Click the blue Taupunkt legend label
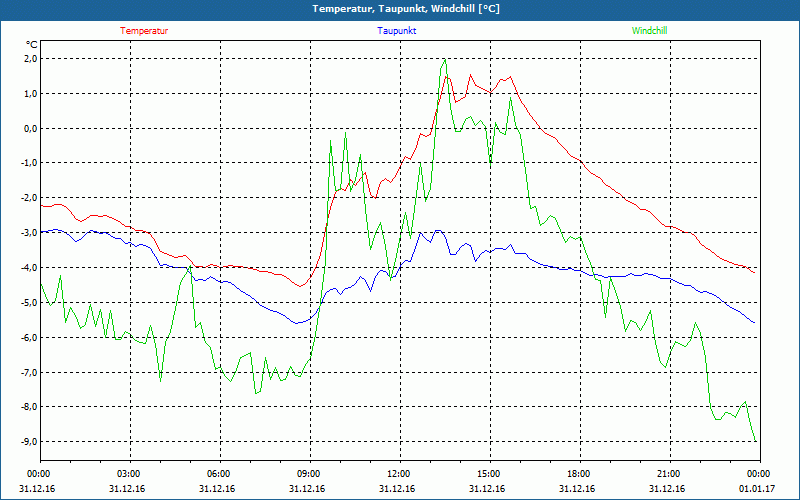The height and width of the screenshot is (500, 800). tap(396, 31)
